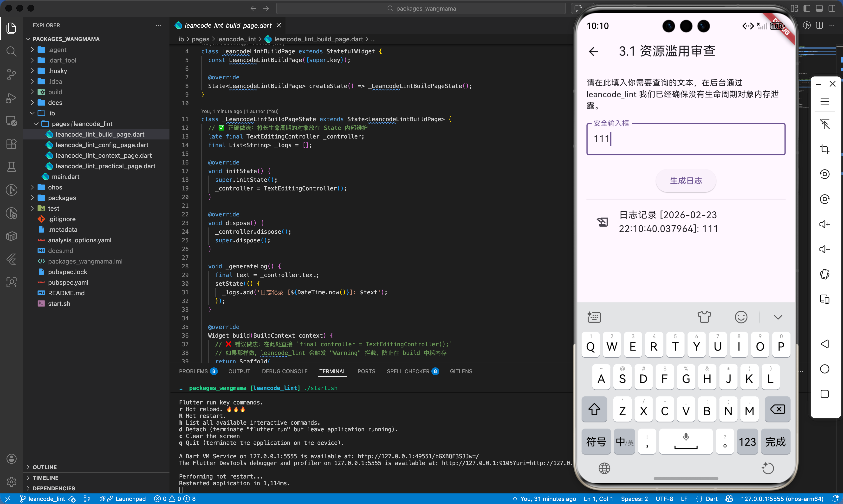Toggle Chinese/English input language key
The width and height of the screenshot is (843, 504).
[624, 442]
